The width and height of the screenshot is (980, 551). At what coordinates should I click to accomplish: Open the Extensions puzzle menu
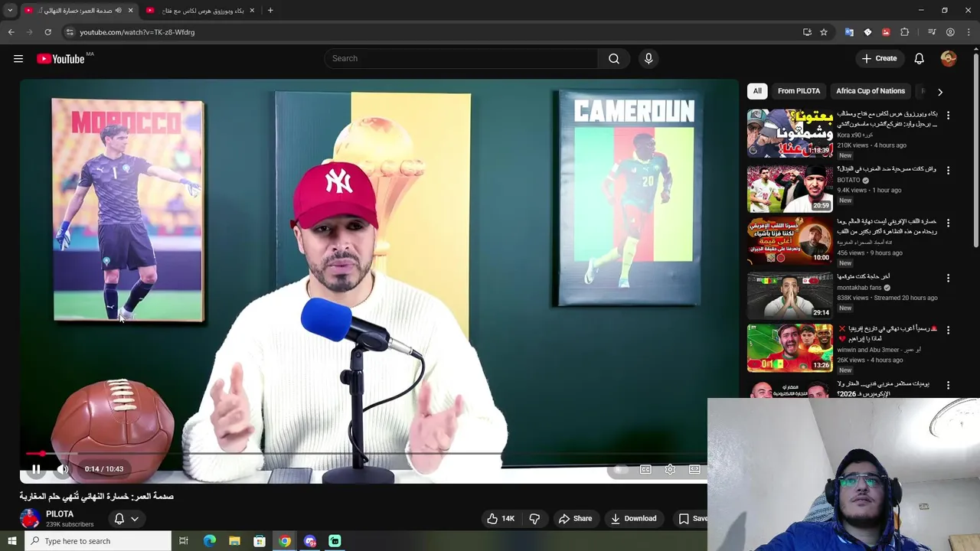point(905,32)
